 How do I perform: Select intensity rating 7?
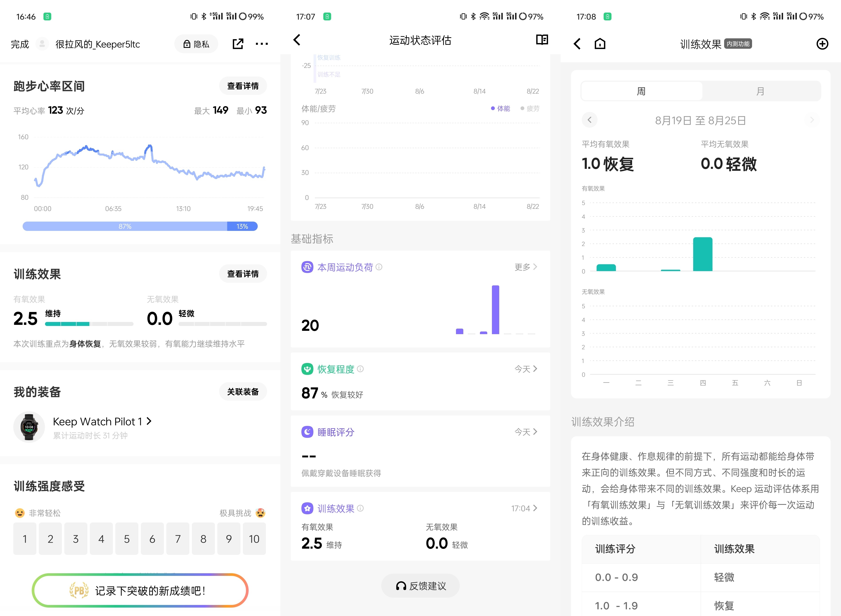tap(178, 539)
